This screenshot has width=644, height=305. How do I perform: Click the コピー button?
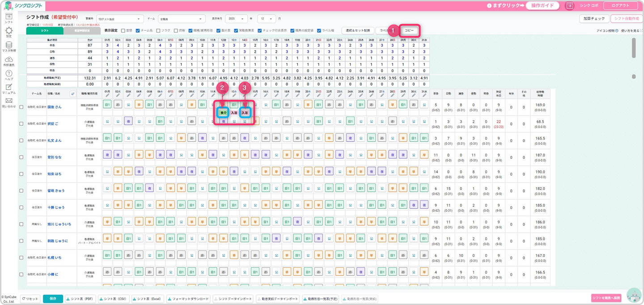409,31
